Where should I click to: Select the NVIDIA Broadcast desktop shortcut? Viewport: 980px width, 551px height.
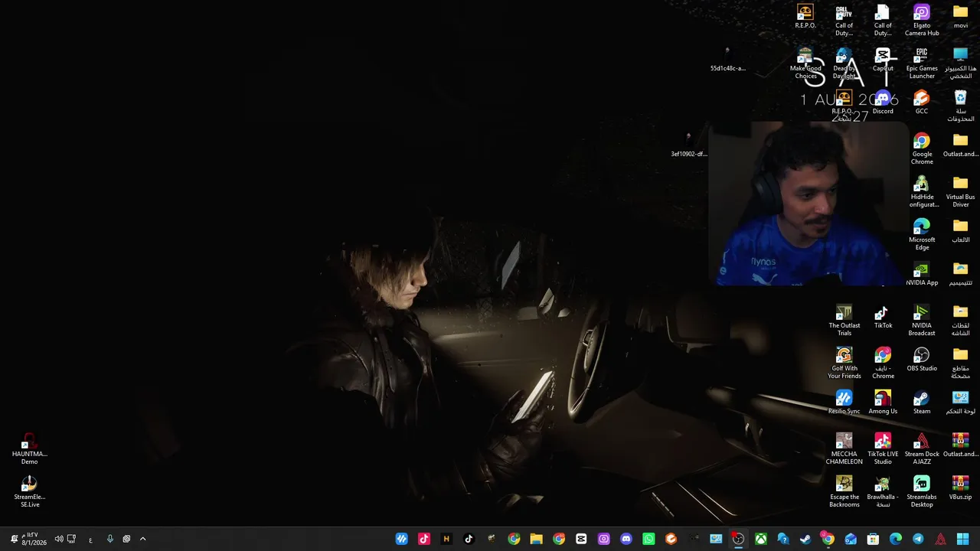click(922, 321)
